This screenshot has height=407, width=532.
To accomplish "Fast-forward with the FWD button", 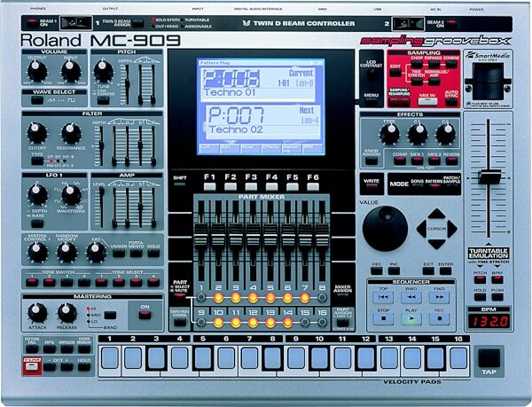I will click(x=440, y=297).
